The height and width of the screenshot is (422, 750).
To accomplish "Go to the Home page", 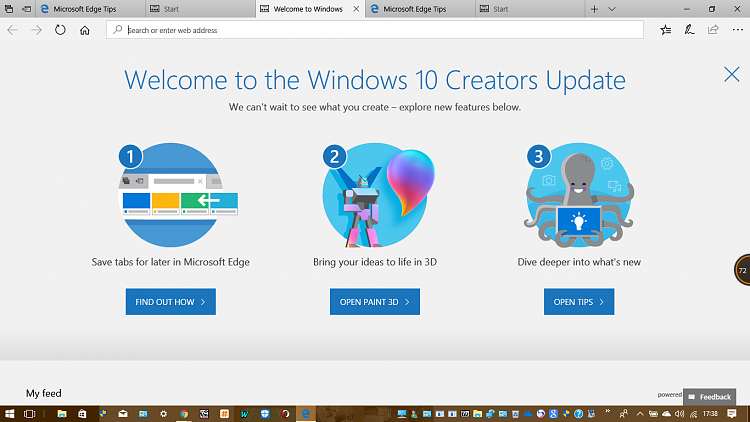I will [x=85, y=30].
